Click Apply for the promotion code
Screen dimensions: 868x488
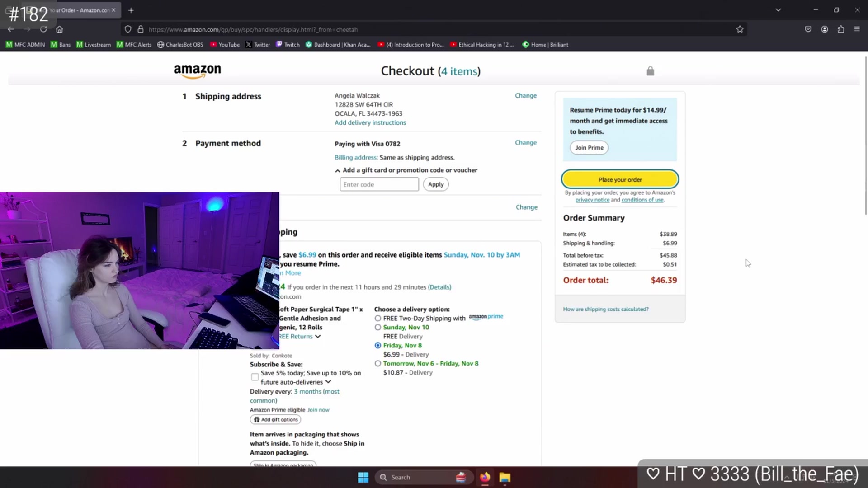tap(436, 184)
